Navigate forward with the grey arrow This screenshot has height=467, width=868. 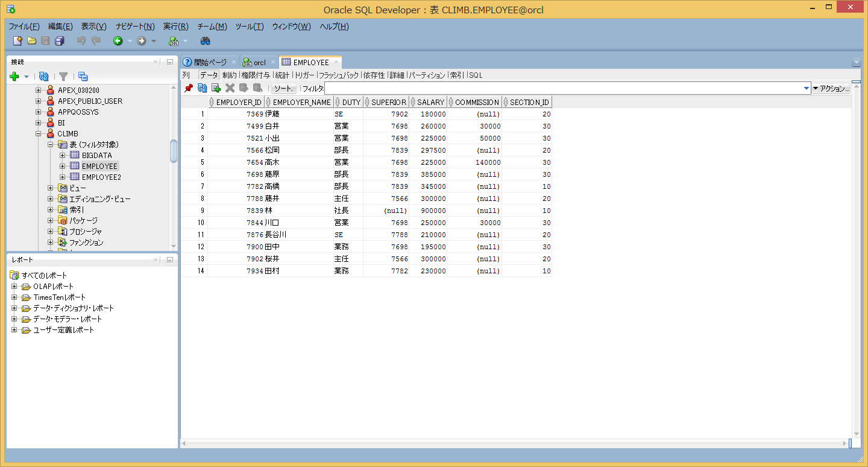coord(142,41)
